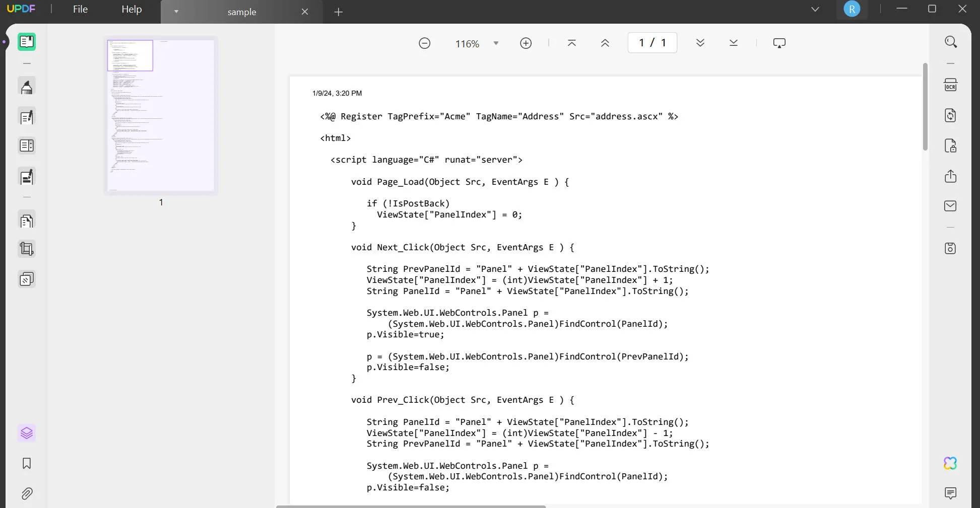Run OCR text recognition

(x=950, y=85)
